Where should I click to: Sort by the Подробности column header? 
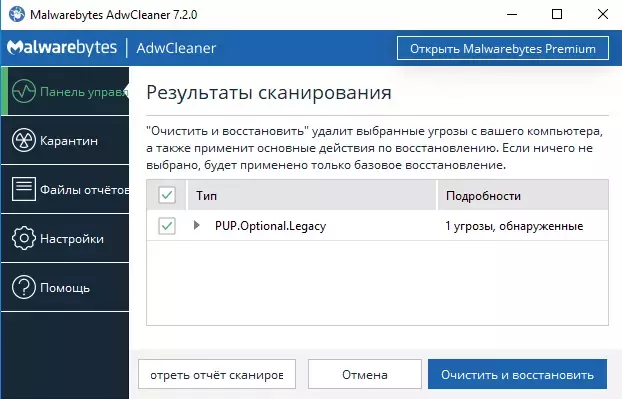(x=523, y=195)
